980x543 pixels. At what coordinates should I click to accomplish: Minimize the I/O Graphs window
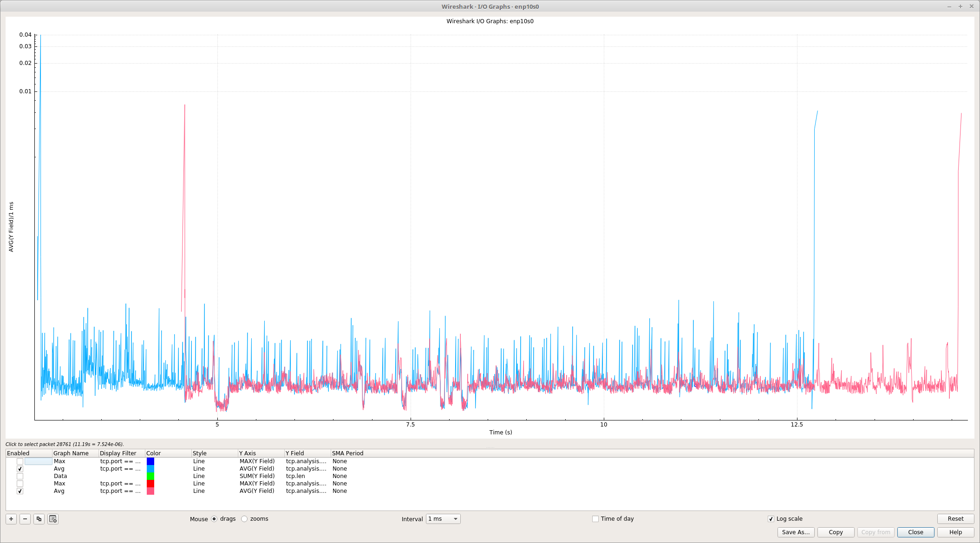click(x=949, y=6)
